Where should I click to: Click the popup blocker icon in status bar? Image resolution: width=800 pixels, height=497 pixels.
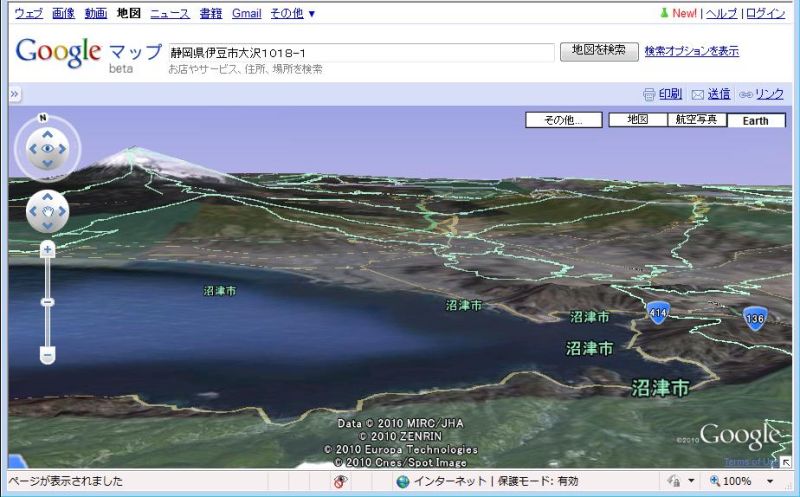[x=340, y=481]
